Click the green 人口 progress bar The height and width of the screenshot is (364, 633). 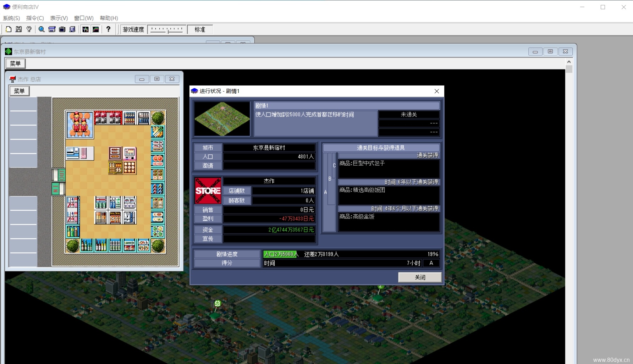tap(280, 254)
